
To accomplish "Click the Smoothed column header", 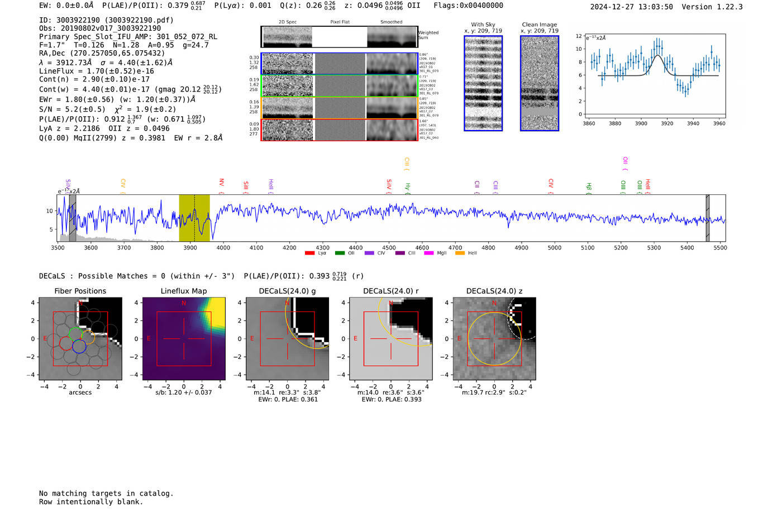I will tap(391, 22).
